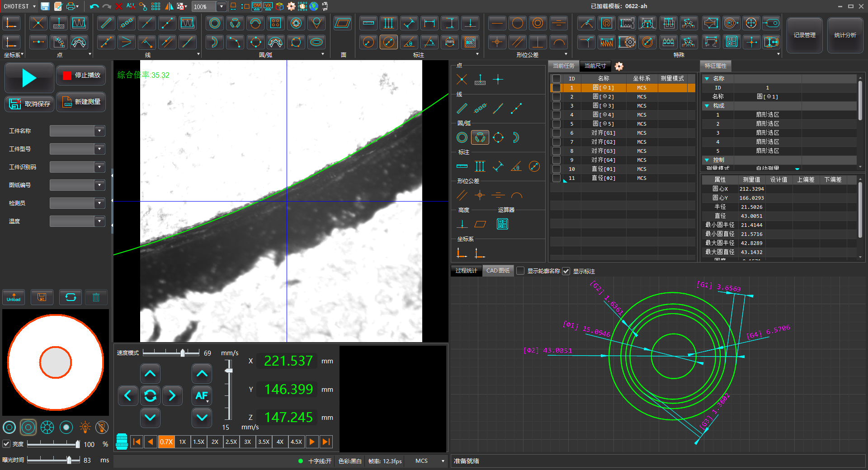The image size is (868, 470).
Task: Click the 曝光时间 exposure slider handle
Action: (x=69, y=460)
